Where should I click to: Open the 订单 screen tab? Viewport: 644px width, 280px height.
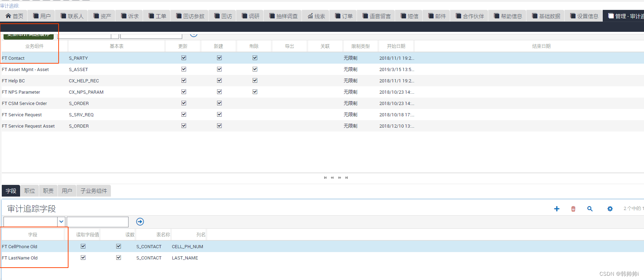tap(344, 16)
